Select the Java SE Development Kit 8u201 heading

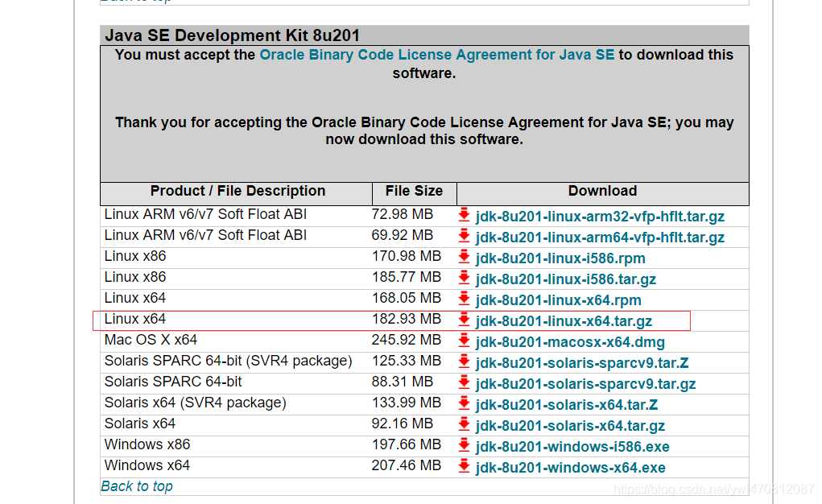click(x=232, y=35)
